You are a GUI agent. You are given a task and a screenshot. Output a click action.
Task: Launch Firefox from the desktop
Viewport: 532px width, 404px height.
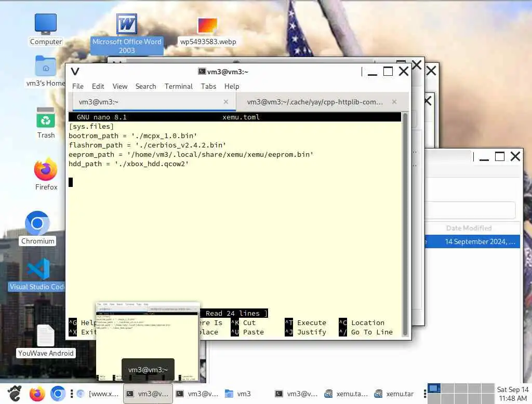pyautogui.click(x=46, y=174)
